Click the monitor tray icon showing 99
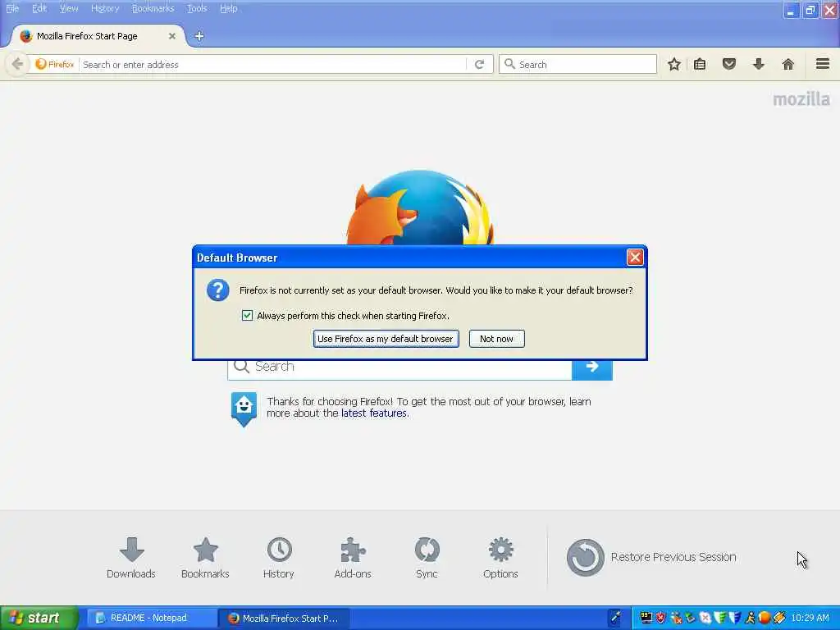 point(646,618)
